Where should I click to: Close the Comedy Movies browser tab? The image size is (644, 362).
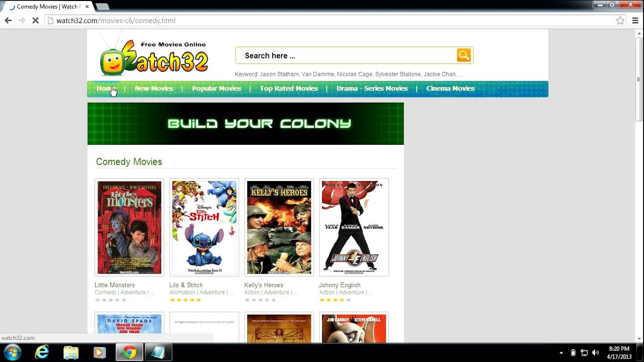[x=87, y=7]
